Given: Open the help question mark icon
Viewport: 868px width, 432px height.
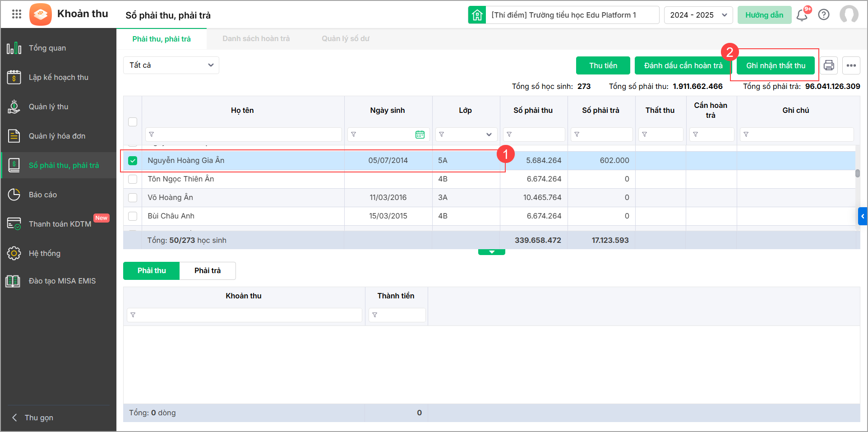Looking at the screenshot, I should [x=824, y=15].
